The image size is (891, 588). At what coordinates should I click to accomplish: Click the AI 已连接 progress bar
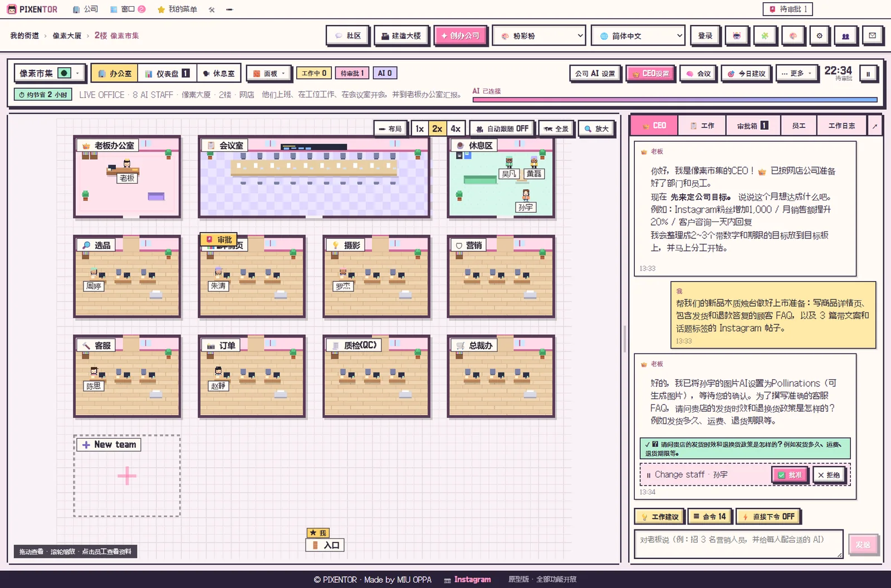click(x=675, y=100)
